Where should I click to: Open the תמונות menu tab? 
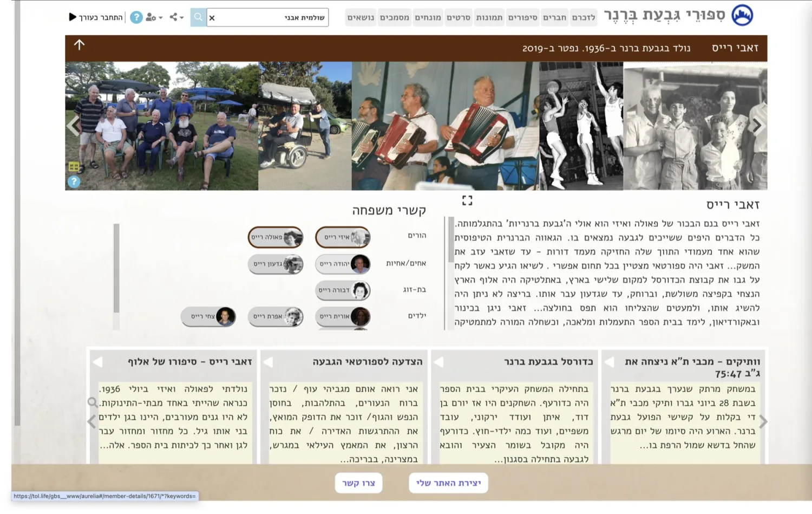tap(489, 17)
